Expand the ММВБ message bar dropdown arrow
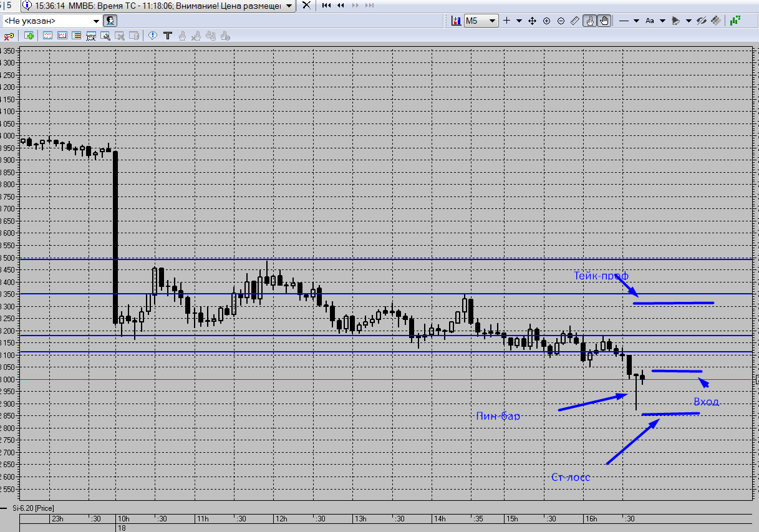 pos(289,5)
